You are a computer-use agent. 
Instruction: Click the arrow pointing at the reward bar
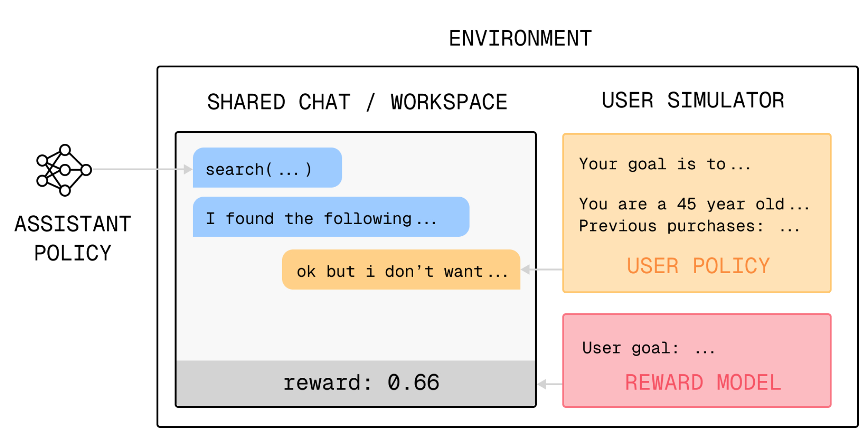pos(549,384)
